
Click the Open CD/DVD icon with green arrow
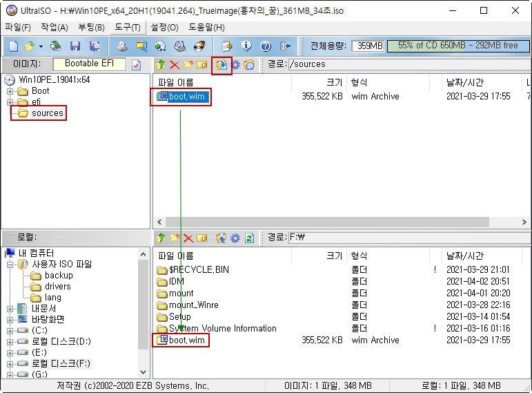pos(56,46)
